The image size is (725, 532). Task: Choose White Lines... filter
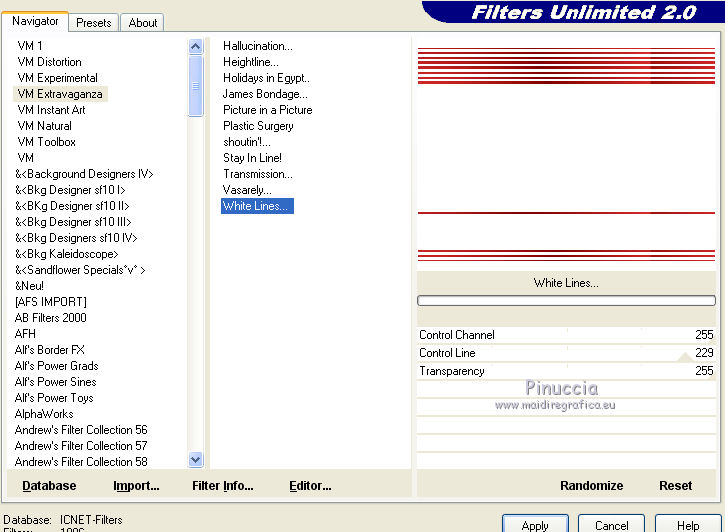[257, 206]
